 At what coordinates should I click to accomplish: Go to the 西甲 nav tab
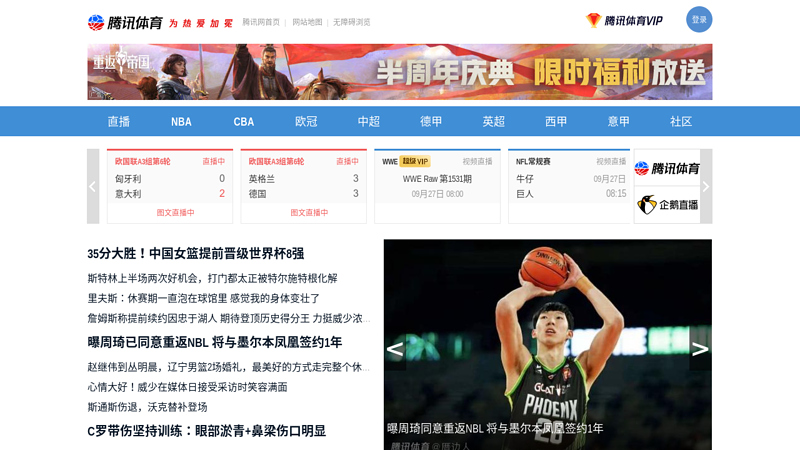pyautogui.click(x=556, y=121)
